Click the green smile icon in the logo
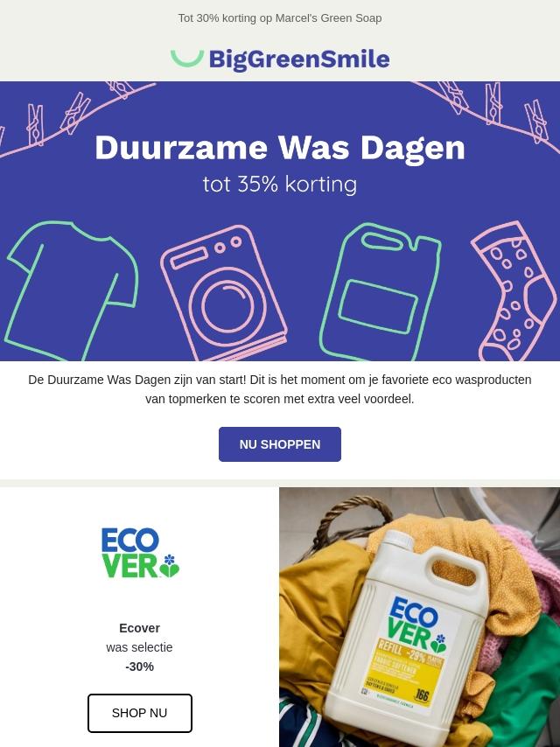This screenshot has width=560, height=747. 187,58
